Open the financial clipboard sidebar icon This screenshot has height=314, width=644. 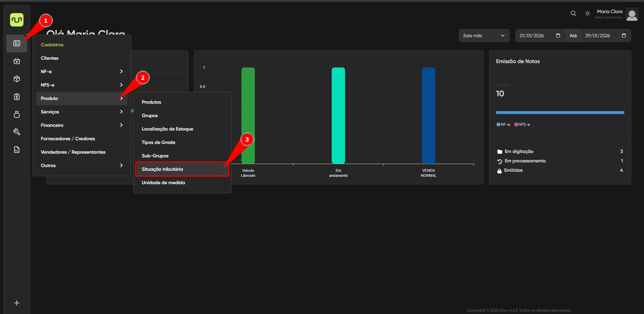[17, 97]
